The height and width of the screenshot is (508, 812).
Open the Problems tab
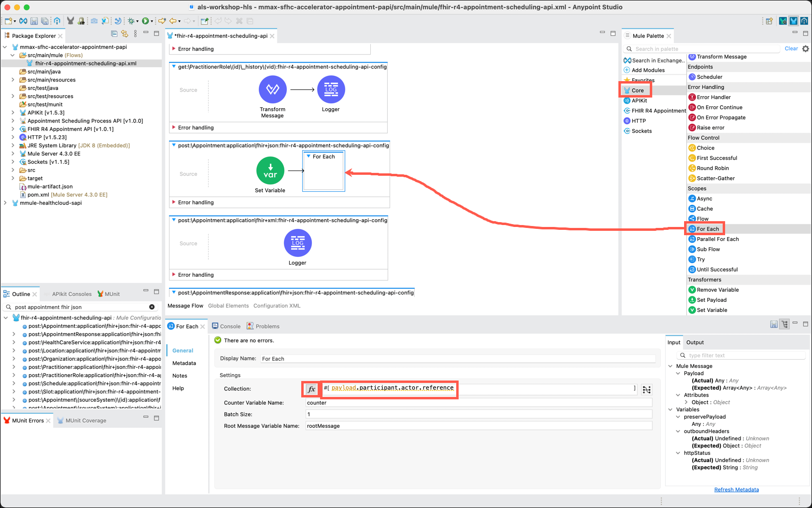263,326
